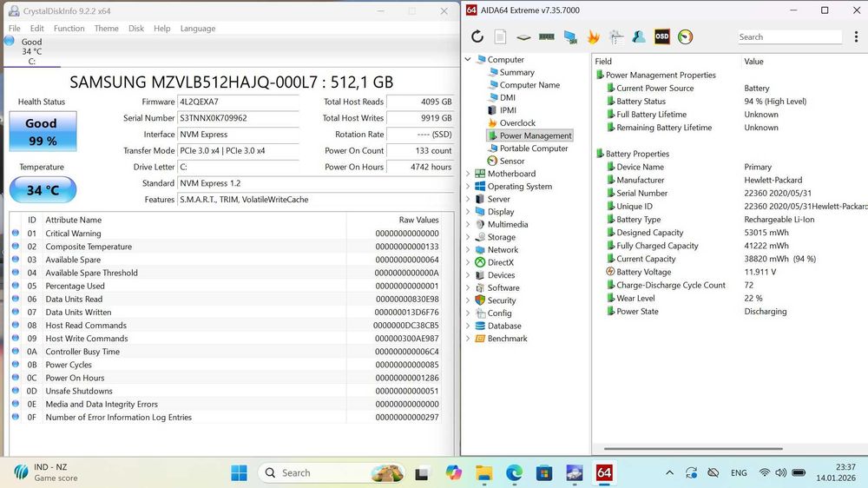This screenshot has height=488, width=868.
Task: Select Summary under Computer
Action: pyautogui.click(x=516, y=72)
